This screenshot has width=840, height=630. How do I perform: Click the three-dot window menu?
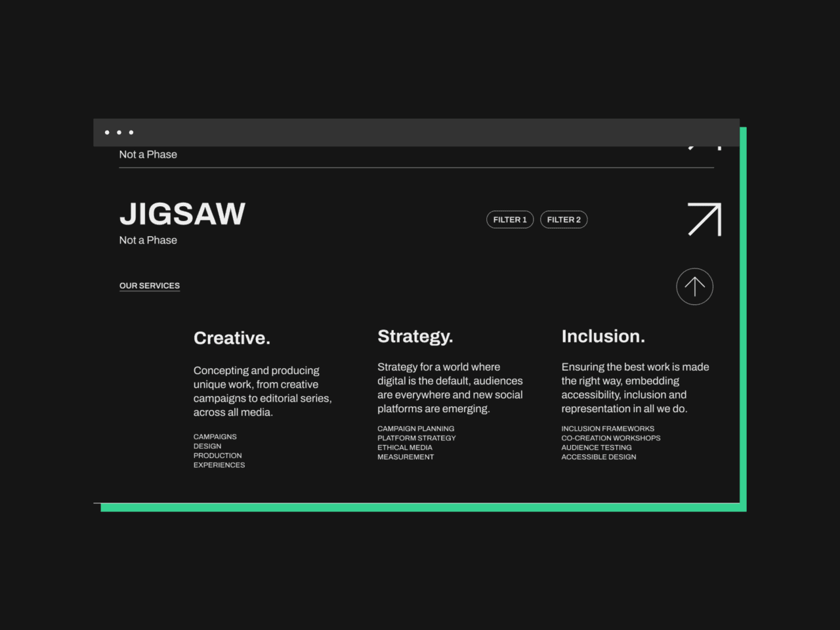(x=119, y=133)
